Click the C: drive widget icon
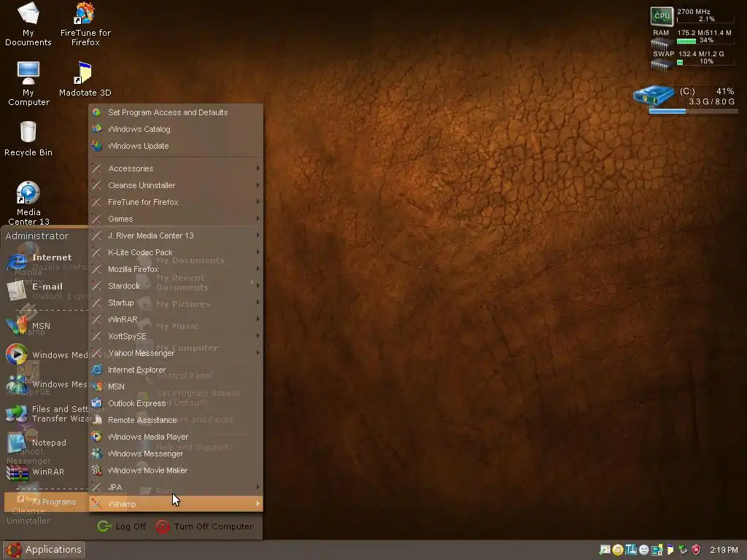The width and height of the screenshot is (747, 560). (x=654, y=96)
